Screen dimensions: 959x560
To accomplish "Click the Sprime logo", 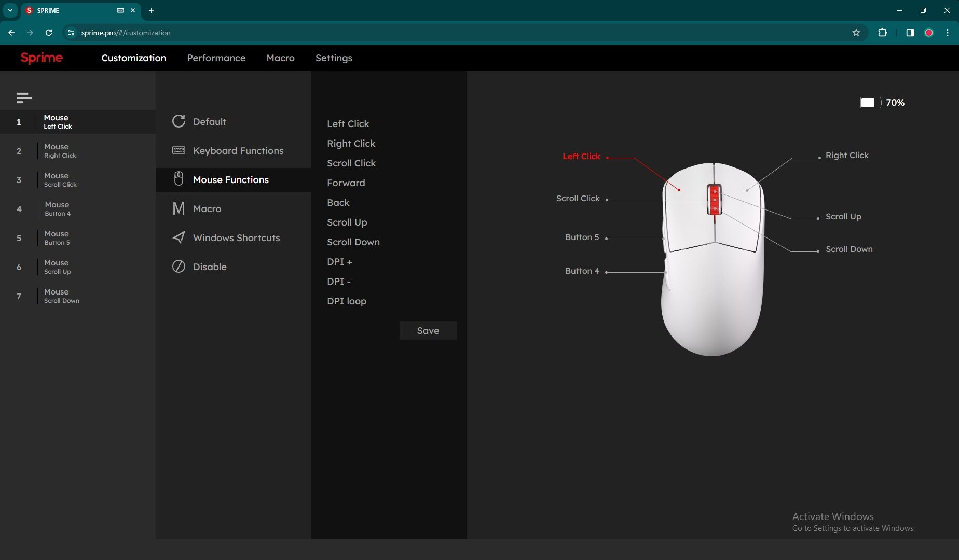I will point(42,58).
